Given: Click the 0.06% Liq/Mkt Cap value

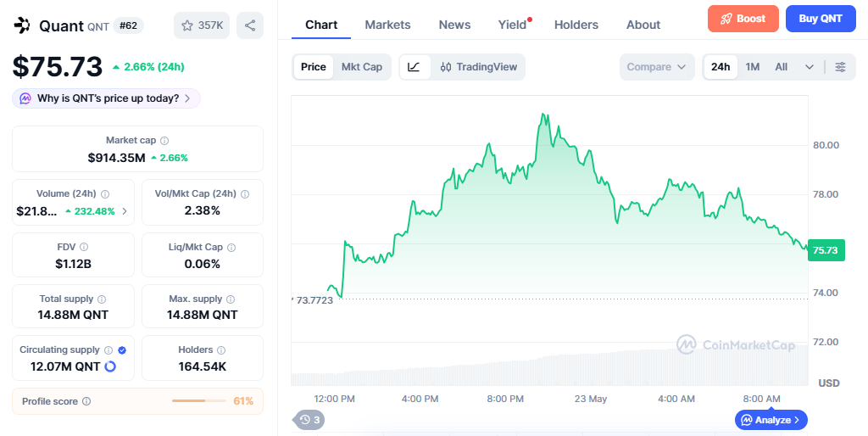Looking at the screenshot, I should (x=202, y=264).
